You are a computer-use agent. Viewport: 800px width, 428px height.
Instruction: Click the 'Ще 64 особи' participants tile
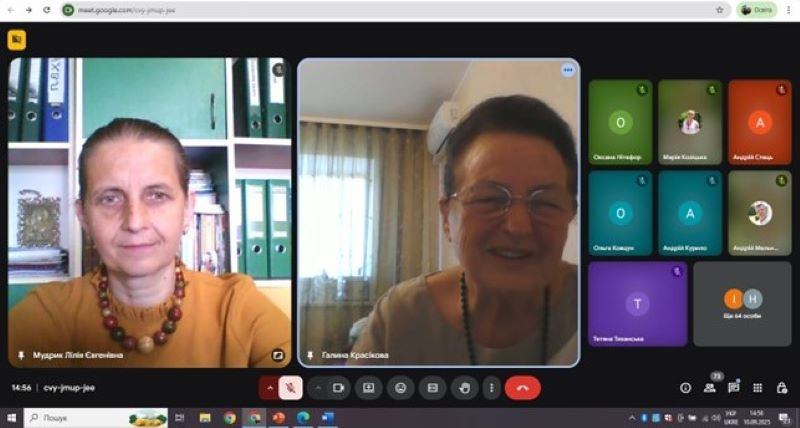(742, 303)
